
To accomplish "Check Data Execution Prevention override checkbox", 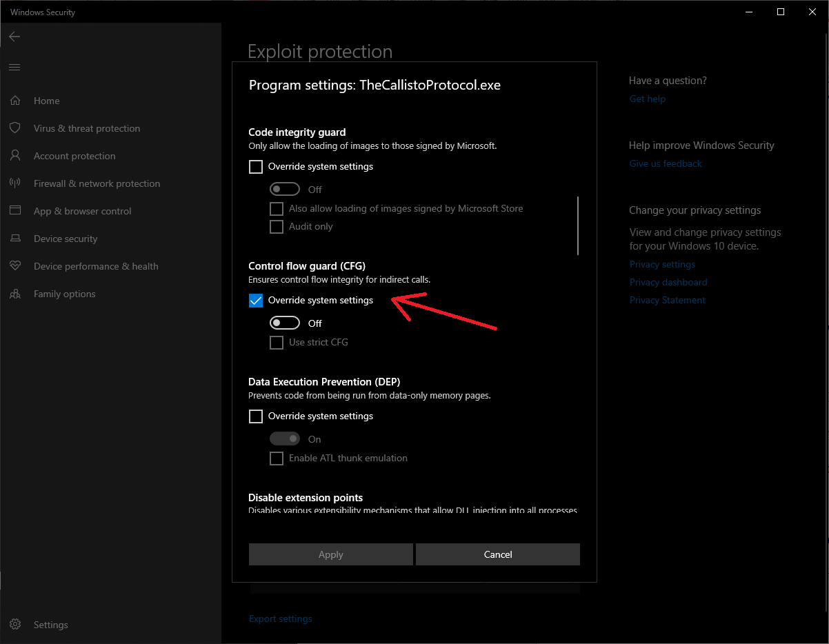I will pos(256,416).
